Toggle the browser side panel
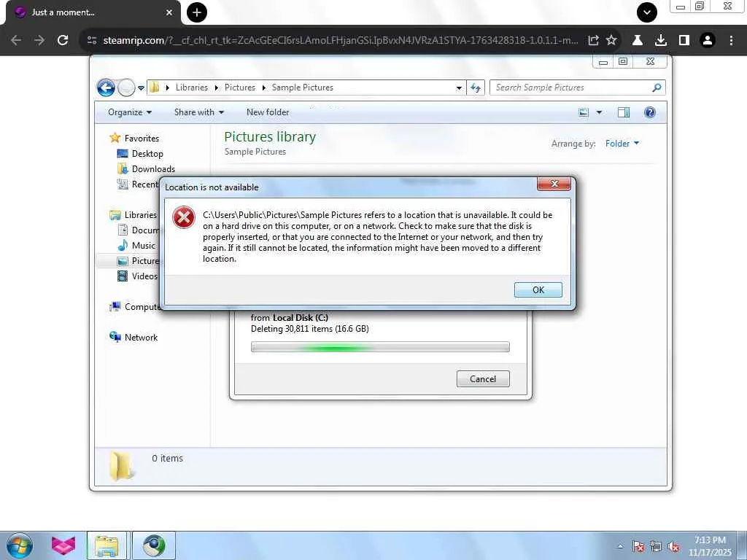Viewport: 747px width, 560px height. (684, 41)
